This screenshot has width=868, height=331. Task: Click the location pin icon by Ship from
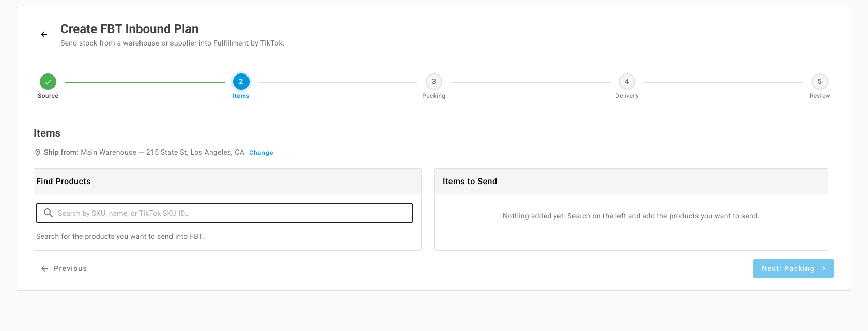pyautogui.click(x=38, y=153)
